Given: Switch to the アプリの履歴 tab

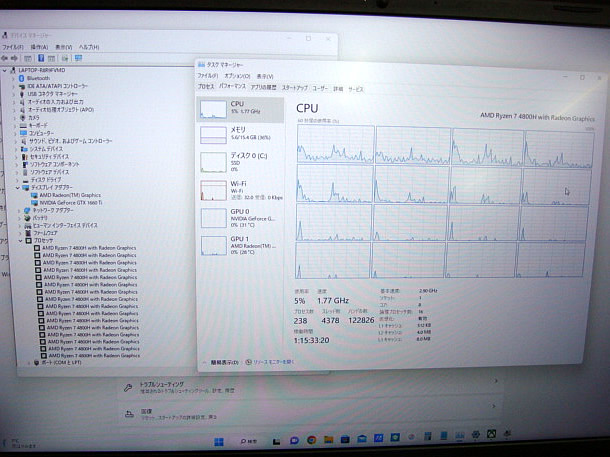Looking at the screenshot, I should [263, 88].
